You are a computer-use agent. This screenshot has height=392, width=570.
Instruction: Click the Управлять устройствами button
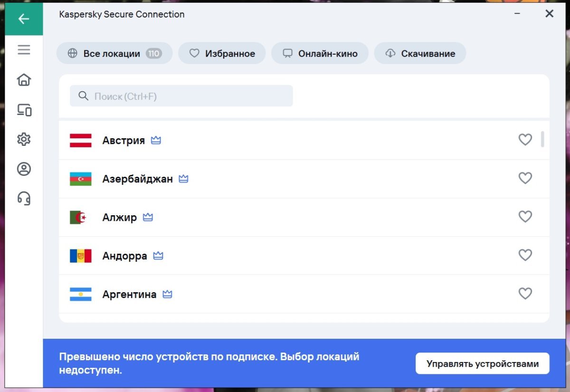(x=482, y=364)
